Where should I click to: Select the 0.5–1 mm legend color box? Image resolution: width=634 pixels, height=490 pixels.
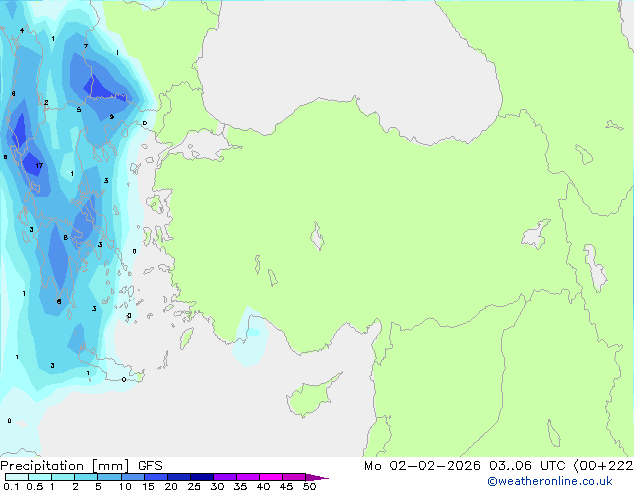[x=40, y=477]
